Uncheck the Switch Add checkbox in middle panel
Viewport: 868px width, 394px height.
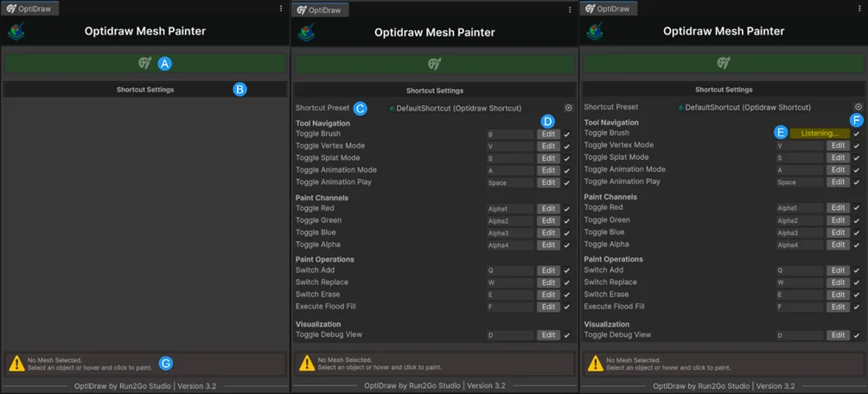567,271
